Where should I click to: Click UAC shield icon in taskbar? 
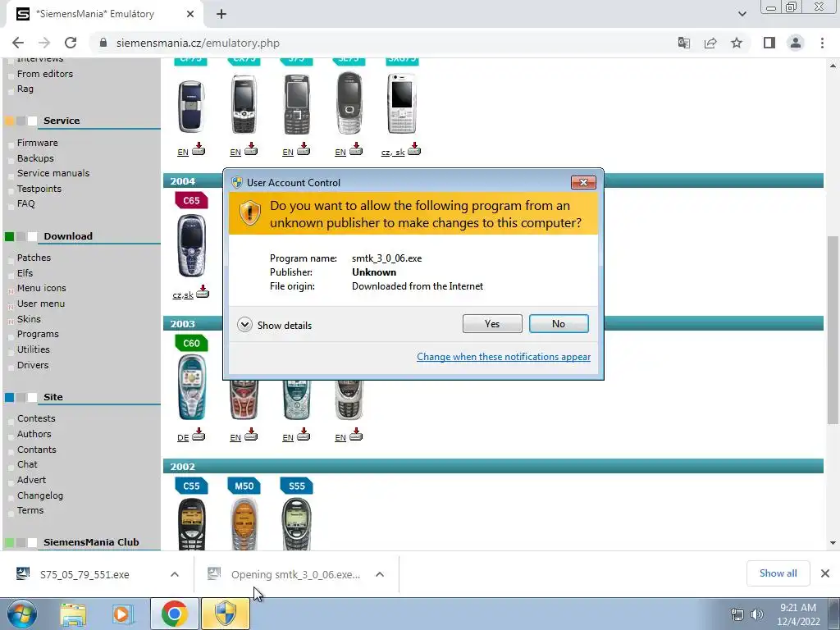[x=225, y=614]
